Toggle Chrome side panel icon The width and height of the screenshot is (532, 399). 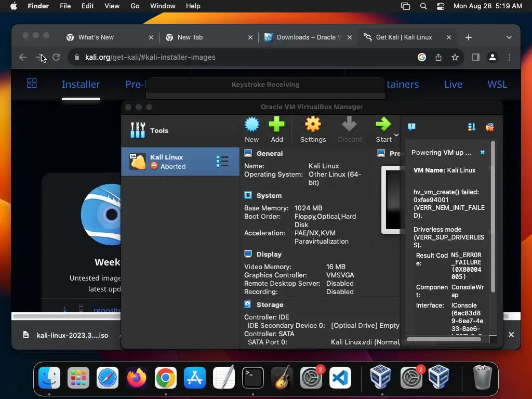point(476,57)
